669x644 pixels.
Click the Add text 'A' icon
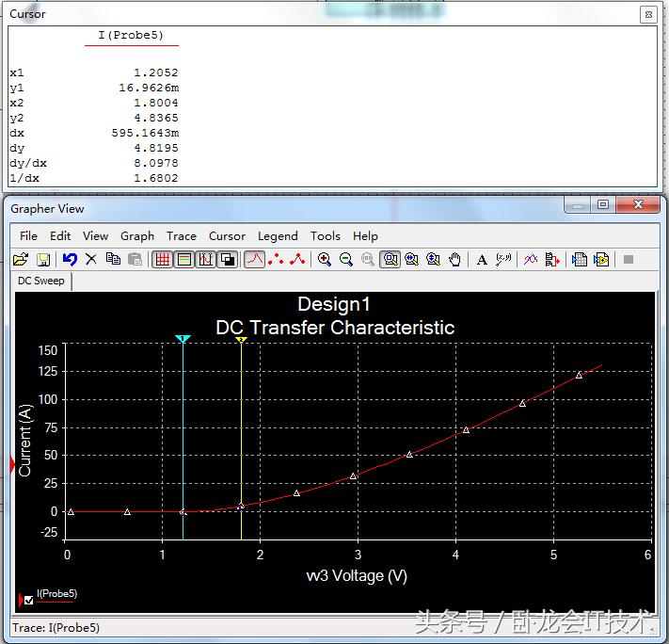point(482,260)
